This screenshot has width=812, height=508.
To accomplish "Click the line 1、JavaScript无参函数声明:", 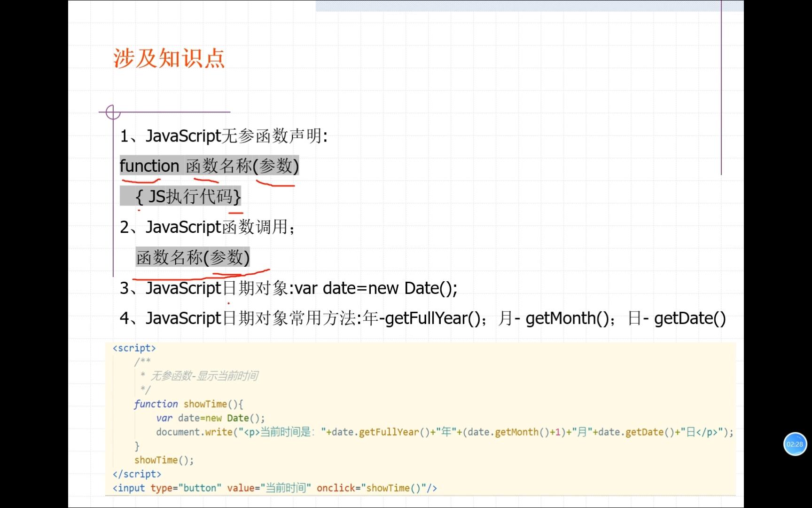I will click(x=224, y=136).
